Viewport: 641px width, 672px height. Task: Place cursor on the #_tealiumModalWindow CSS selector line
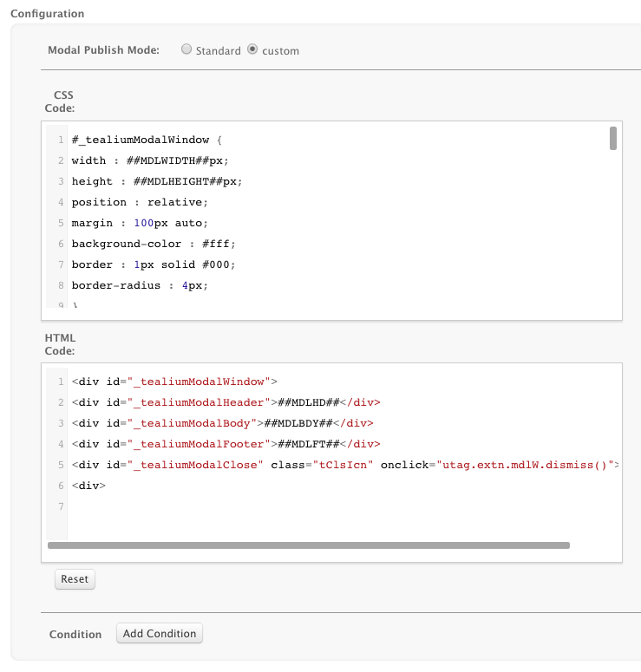click(x=147, y=140)
